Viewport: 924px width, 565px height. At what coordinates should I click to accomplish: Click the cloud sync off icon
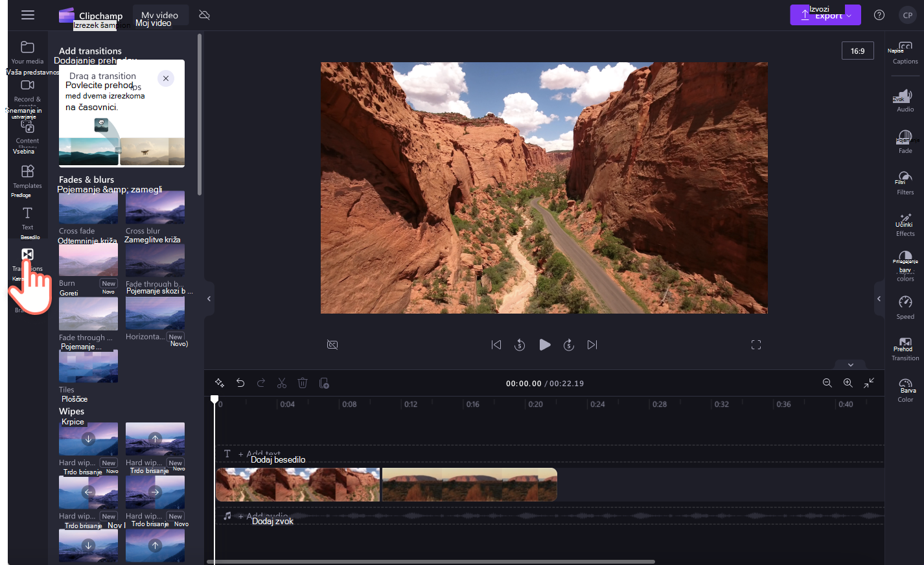204,15
